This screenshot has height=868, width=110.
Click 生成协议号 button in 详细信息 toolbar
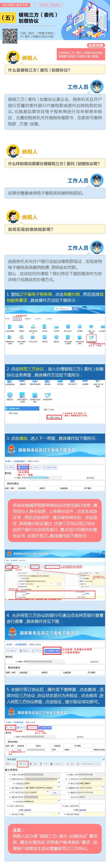point(57,764)
